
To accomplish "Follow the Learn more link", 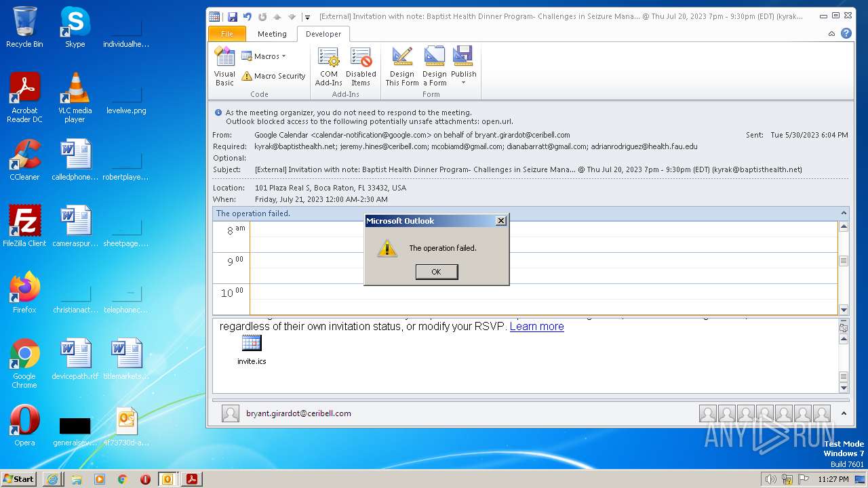I will click(x=536, y=326).
